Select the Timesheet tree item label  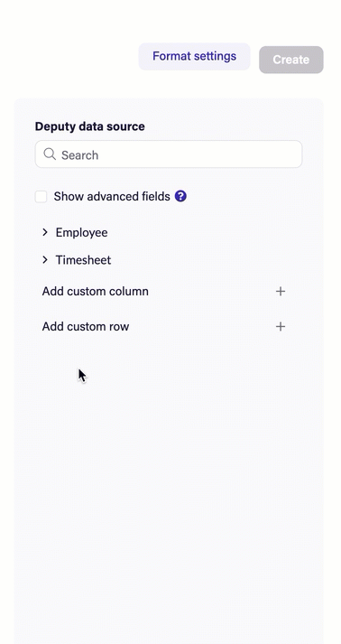pyautogui.click(x=83, y=260)
